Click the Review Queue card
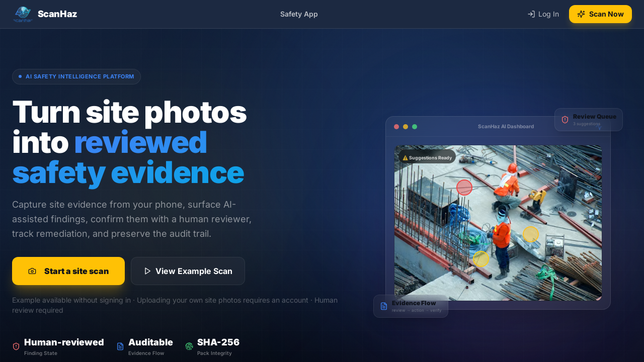This screenshot has height=362, width=644. tap(589, 120)
